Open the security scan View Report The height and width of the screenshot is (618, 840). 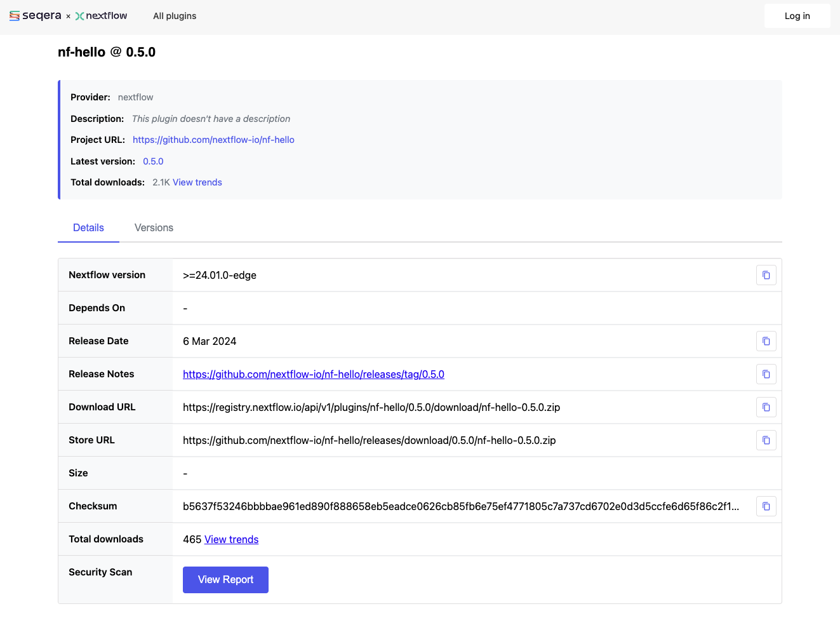[x=225, y=579]
